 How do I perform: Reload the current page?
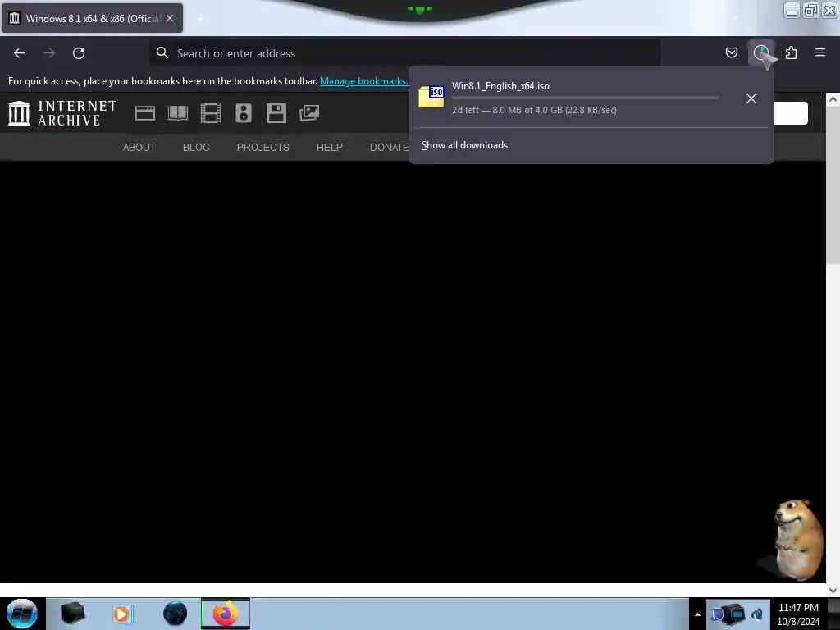[79, 53]
